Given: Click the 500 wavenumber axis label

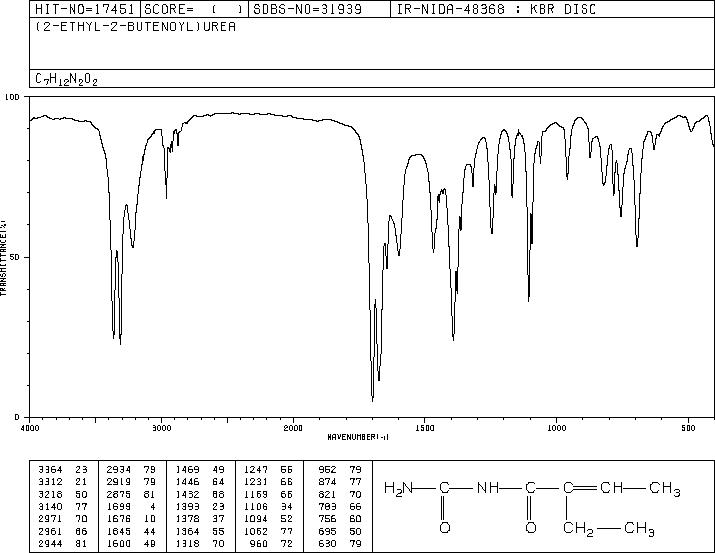Looking at the screenshot, I should coord(688,428).
